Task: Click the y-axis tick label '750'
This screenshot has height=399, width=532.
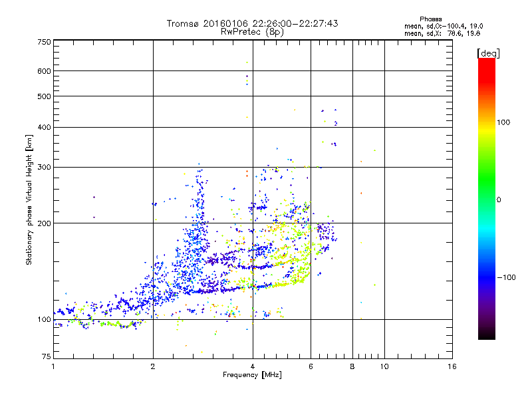Action: click(44, 42)
